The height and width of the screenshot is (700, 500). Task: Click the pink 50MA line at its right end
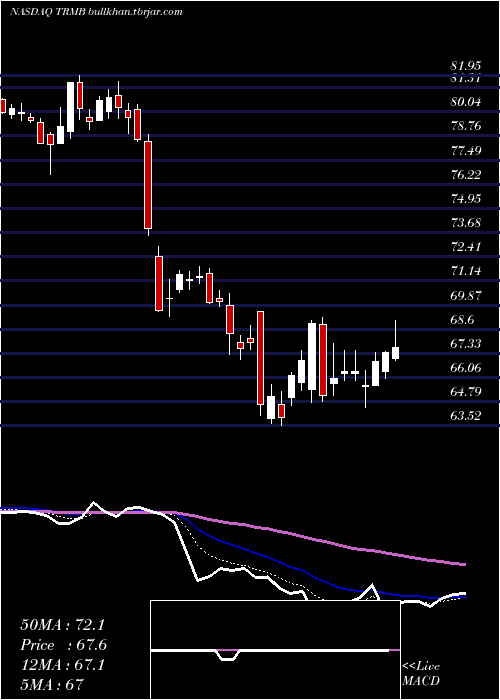pos(462,564)
